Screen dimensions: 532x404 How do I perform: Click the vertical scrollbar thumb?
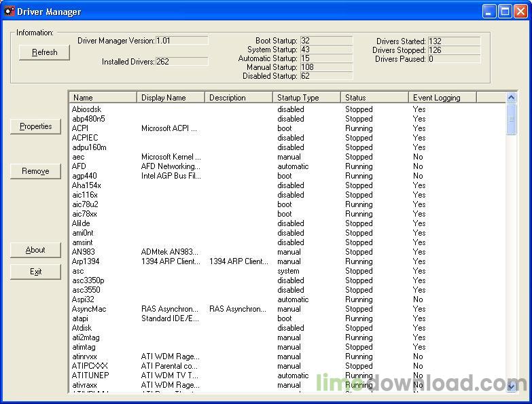[511, 120]
